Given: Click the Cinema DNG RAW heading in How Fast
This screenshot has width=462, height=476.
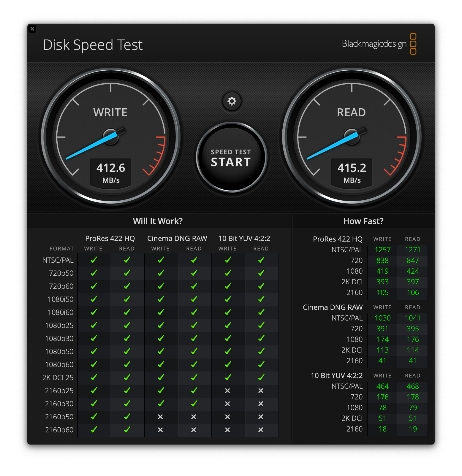Looking at the screenshot, I should [333, 307].
